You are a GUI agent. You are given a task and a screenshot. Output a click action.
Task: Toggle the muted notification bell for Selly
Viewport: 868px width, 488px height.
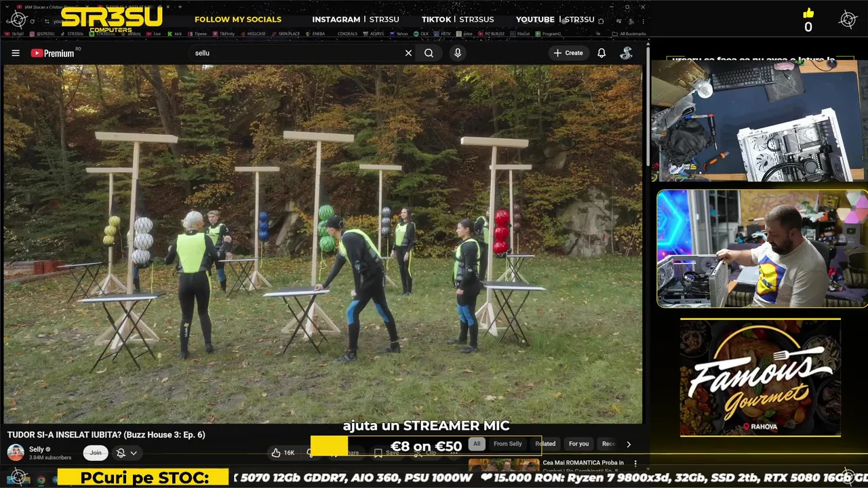121,453
